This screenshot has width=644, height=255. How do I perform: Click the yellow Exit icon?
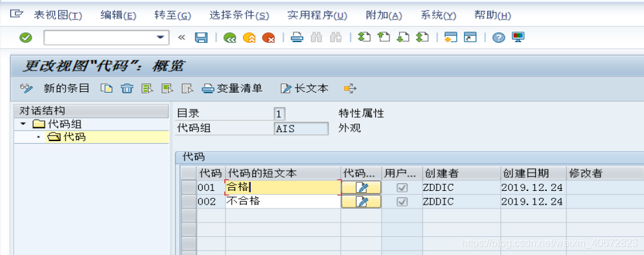(249, 38)
